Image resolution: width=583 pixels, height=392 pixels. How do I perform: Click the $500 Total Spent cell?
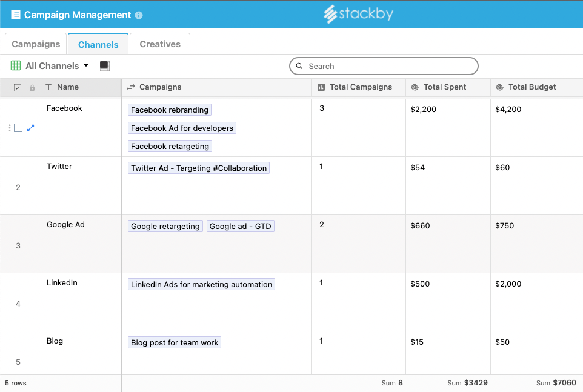(448, 302)
